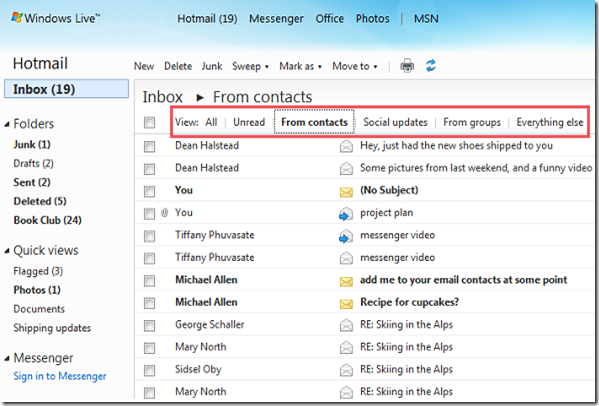Image resolution: width=599 pixels, height=406 pixels.
Task: Collapse the Folders section triangle
Action: click(7, 124)
